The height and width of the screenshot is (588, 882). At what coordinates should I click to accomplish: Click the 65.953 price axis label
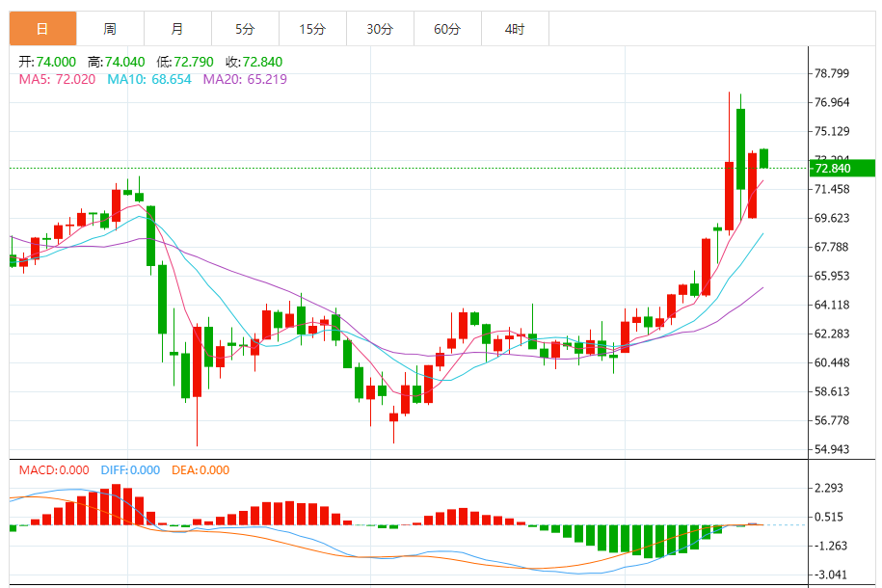click(x=832, y=277)
